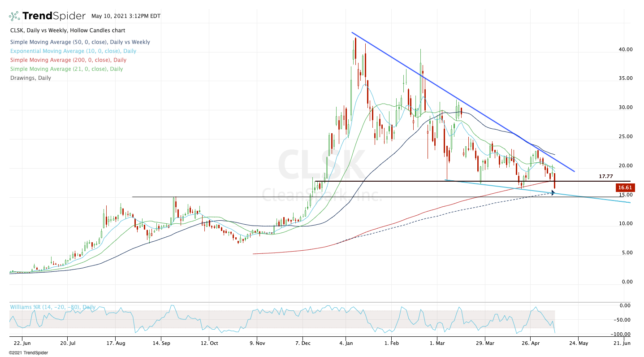Select the May 10, 2021 3:12PM EDT timestamp

click(x=126, y=16)
